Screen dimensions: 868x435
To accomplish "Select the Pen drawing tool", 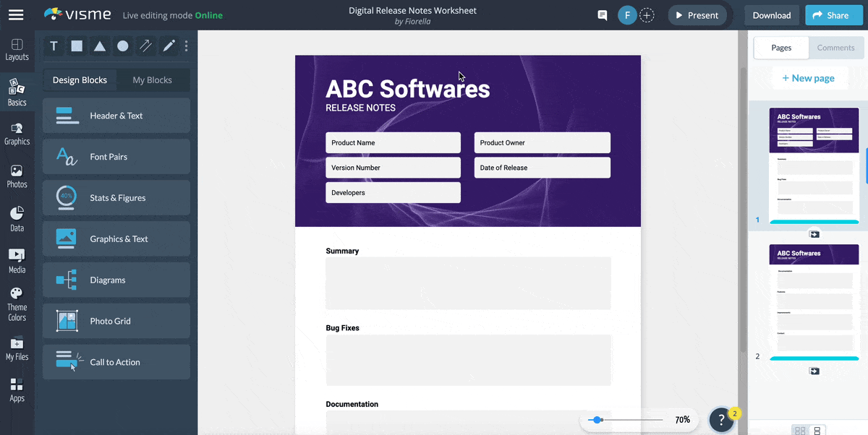I will (168, 46).
